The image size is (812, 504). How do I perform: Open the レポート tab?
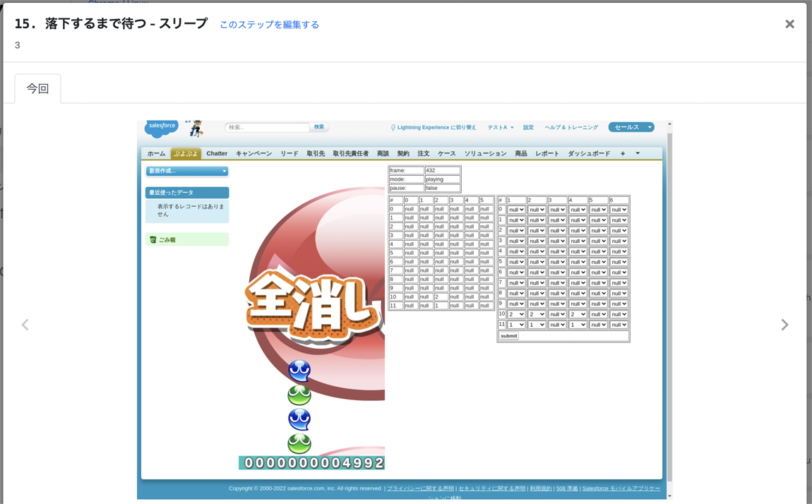click(547, 154)
